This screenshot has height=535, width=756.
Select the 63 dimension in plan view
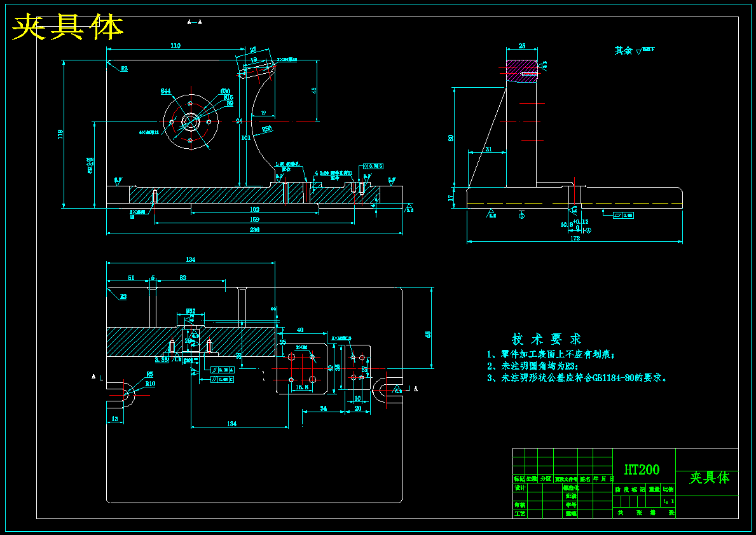pos(182,277)
